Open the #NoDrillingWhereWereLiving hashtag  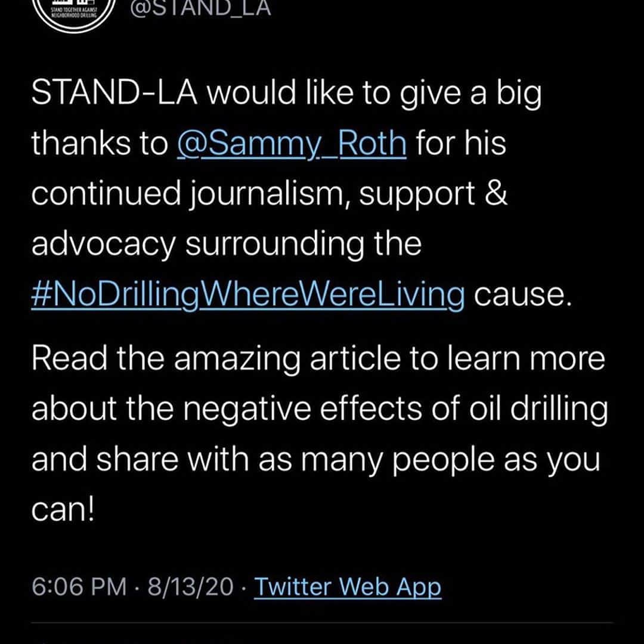coord(248,295)
